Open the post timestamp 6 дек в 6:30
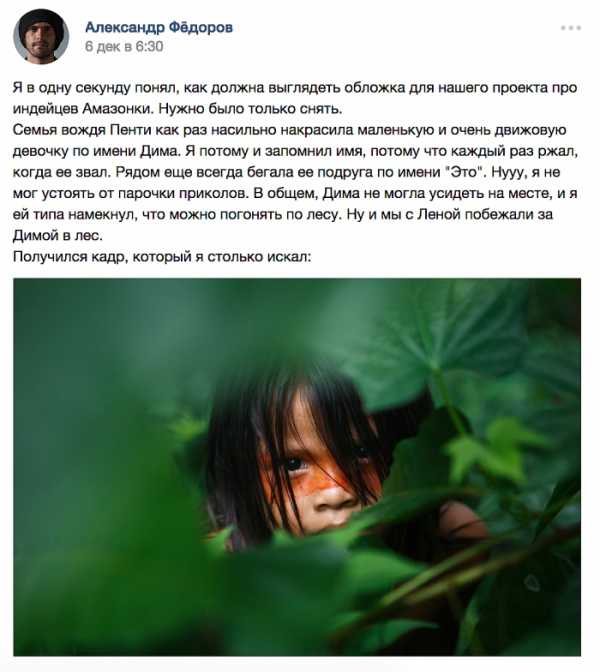 pyautogui.click(x=124, y=46)
